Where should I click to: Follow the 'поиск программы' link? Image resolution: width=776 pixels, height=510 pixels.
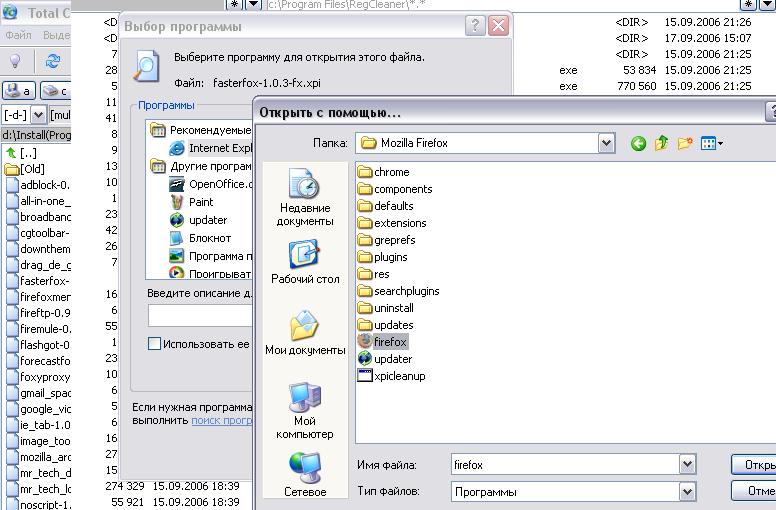[220, 421]
